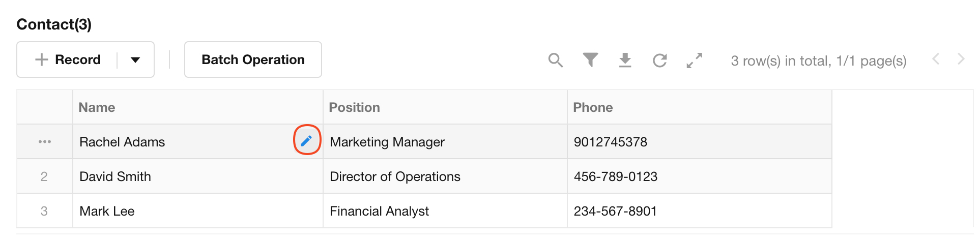Viewport: 980px width, 240px height.
Task: Open row options three-dot menu
Action: tap(45, 142)
